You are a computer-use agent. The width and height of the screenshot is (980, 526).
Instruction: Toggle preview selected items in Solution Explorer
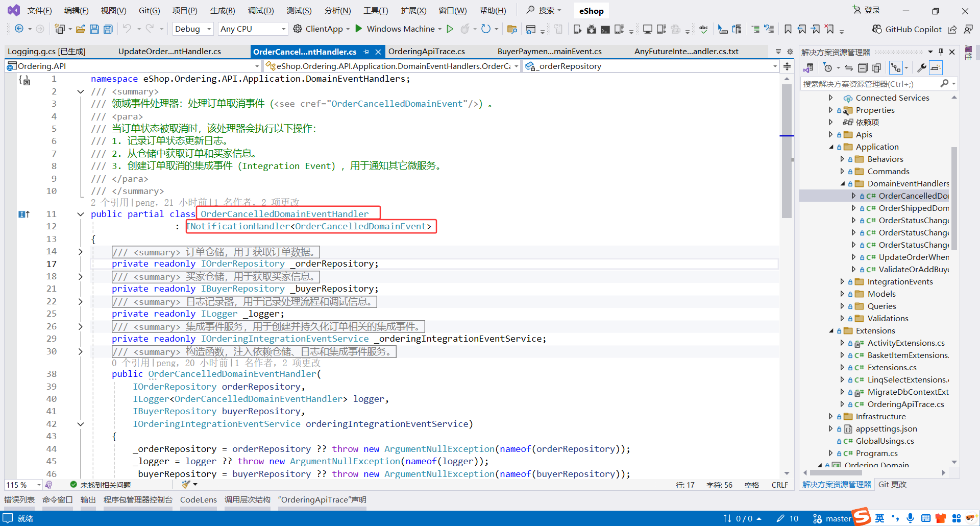[936, 67]
